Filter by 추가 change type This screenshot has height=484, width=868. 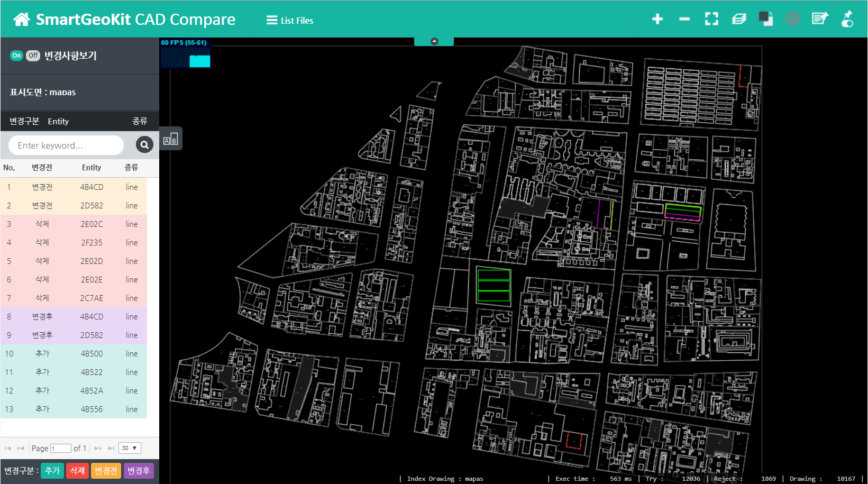click(x=52, y=471)
